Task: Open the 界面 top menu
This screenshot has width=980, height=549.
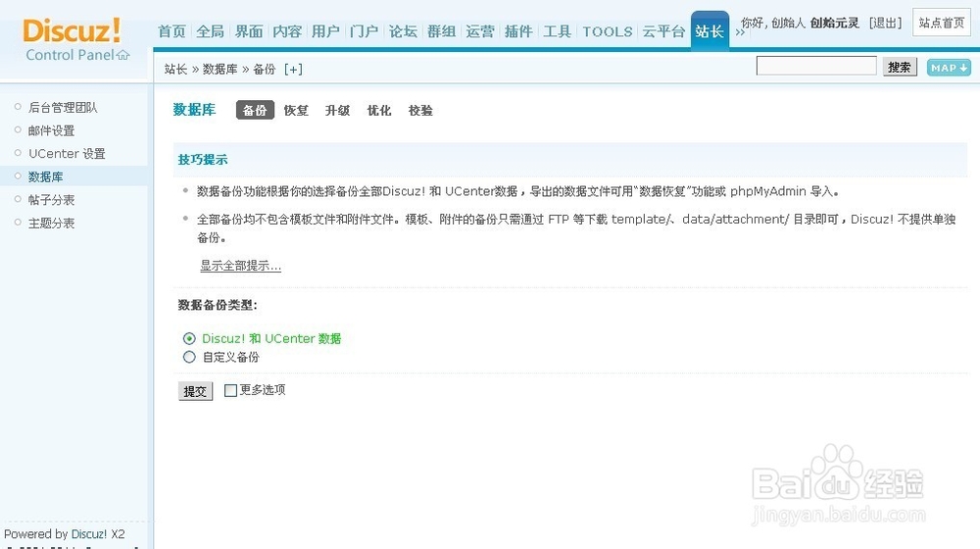Action: [x=249, y=31]
